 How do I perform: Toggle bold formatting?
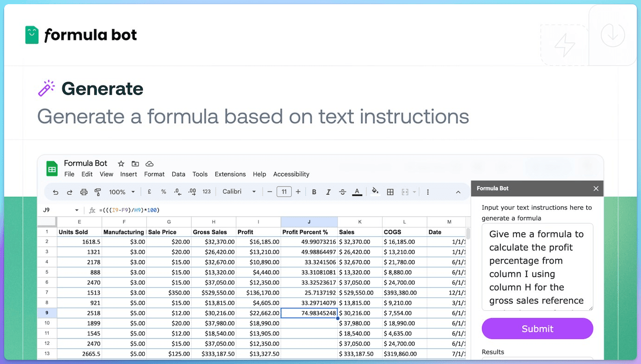tap(314, 192)
